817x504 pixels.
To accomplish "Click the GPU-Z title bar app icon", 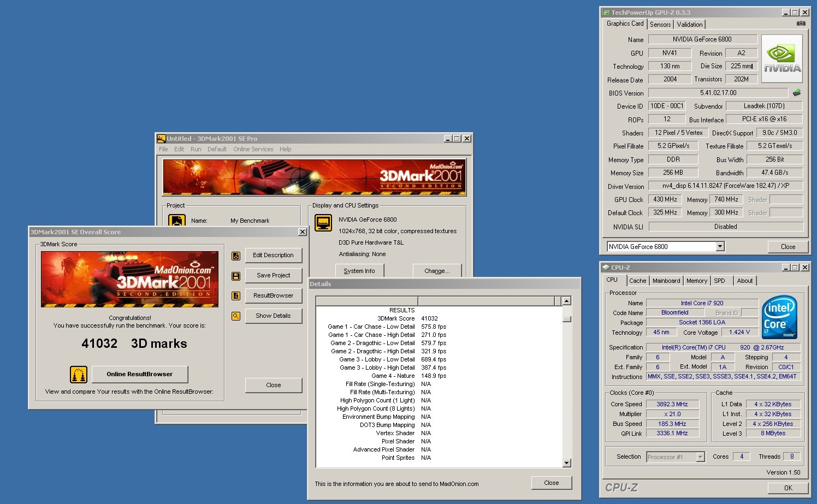I will [x=606, y=13].
